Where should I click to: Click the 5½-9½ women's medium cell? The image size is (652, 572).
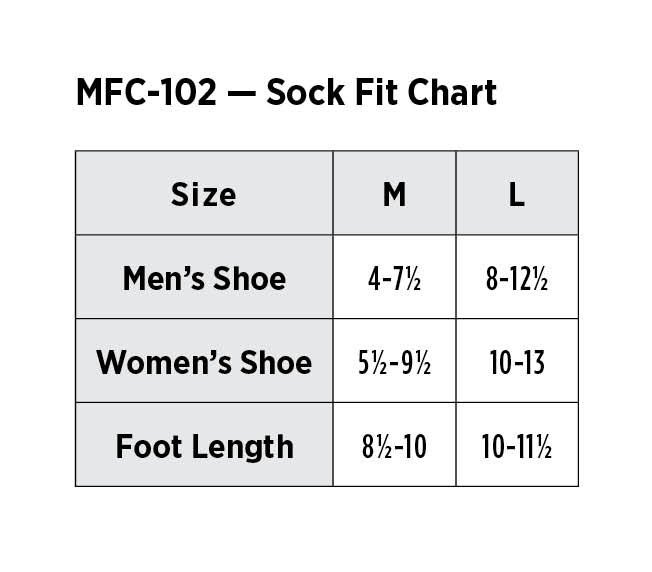(x=394, y=362)
